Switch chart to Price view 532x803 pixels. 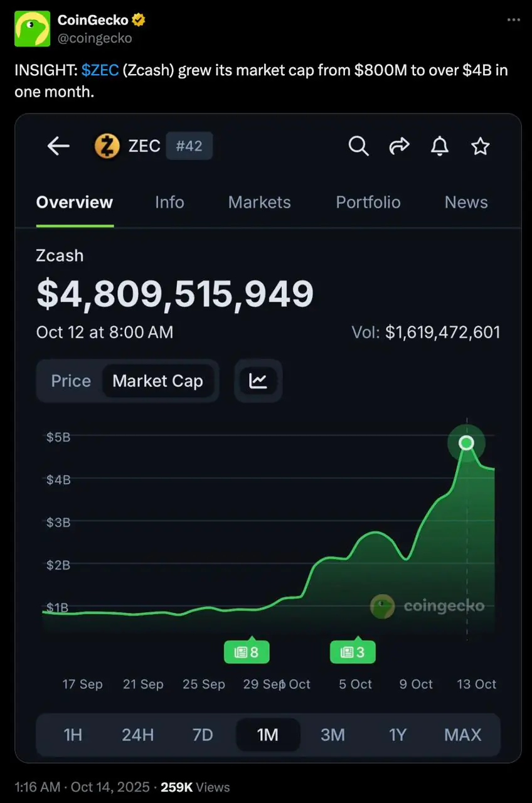(x=71, y=381)
